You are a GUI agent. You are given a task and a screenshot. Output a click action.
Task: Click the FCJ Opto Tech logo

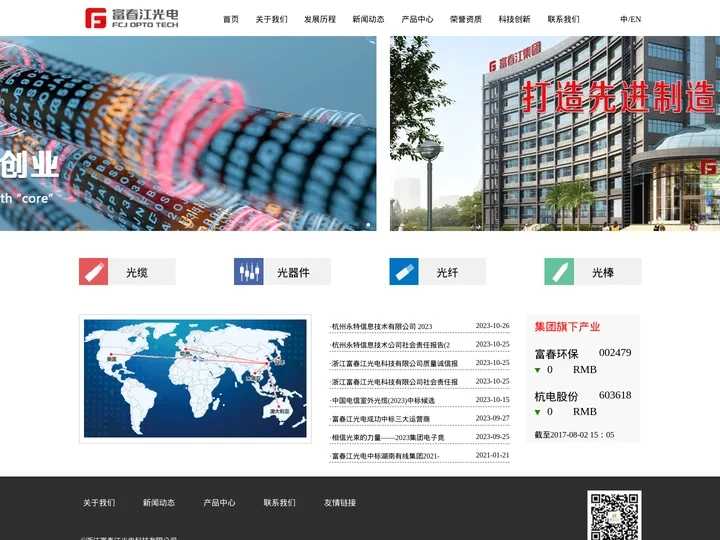132,18
